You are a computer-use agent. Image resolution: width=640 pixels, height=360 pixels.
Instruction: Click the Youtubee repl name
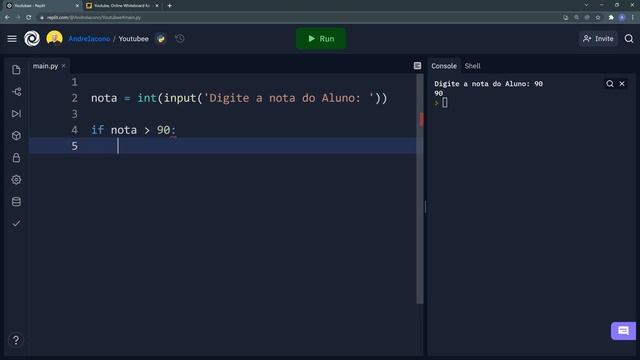click(133, 39)
